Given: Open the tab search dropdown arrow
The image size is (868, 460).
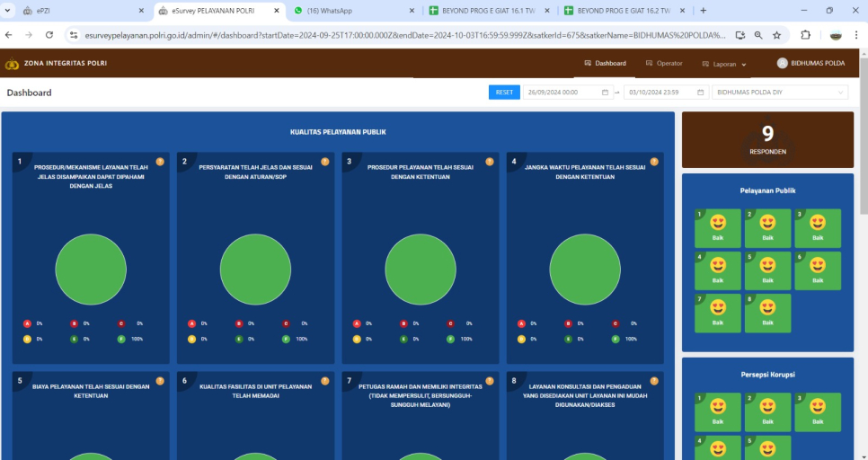Looking at the screenshot, I should [x=7, y=11].
